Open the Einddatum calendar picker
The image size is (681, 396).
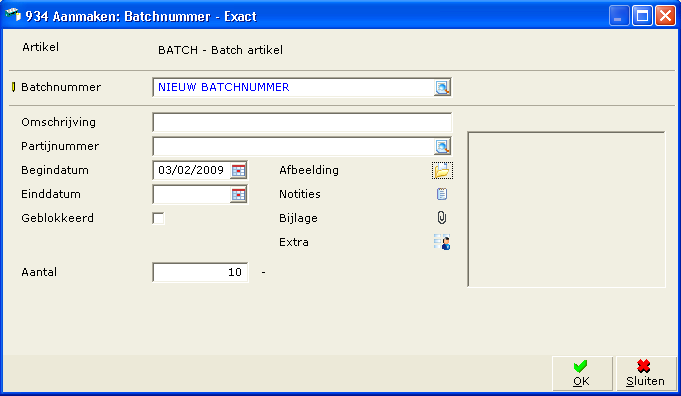click(x=238, y=195)
